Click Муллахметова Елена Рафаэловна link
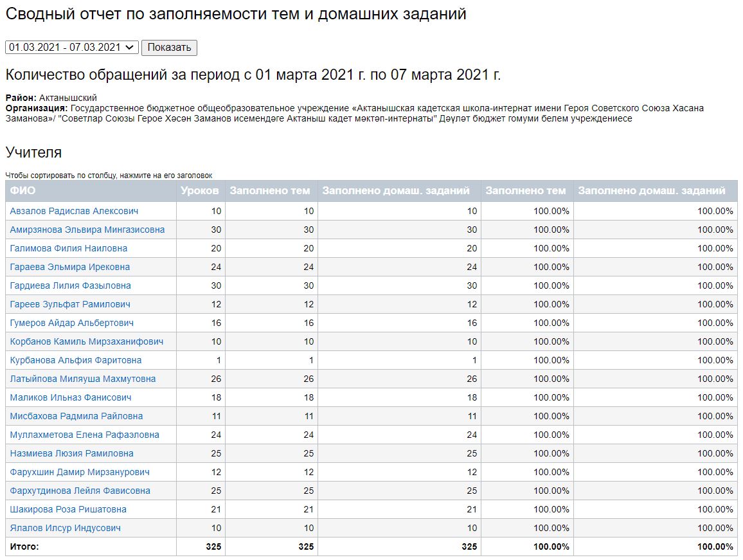743x560 pixels. coord(85,435)
